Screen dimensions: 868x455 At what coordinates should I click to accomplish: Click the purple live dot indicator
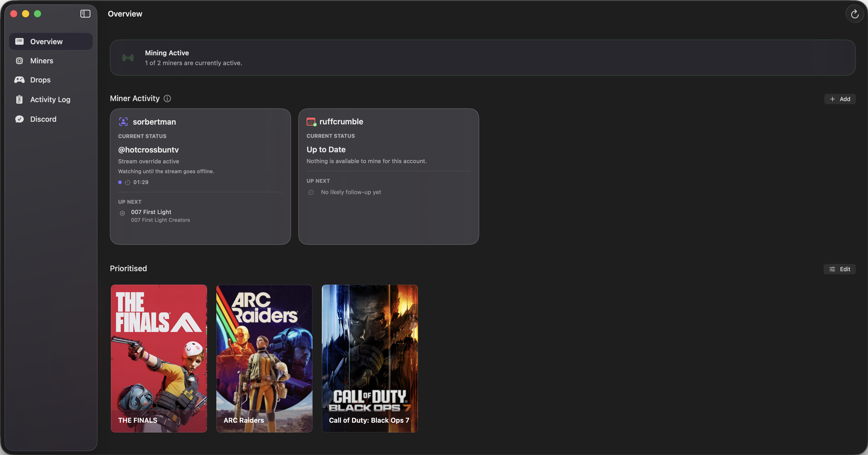(120, 182)
